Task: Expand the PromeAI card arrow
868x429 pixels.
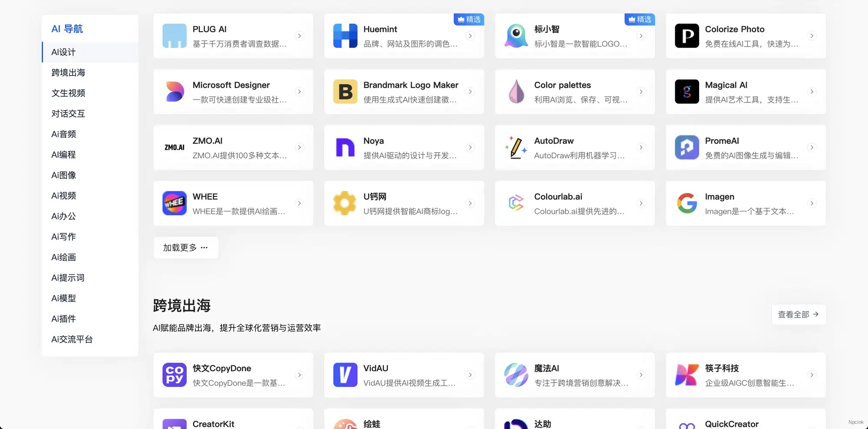Action: [x=812, y=147]
